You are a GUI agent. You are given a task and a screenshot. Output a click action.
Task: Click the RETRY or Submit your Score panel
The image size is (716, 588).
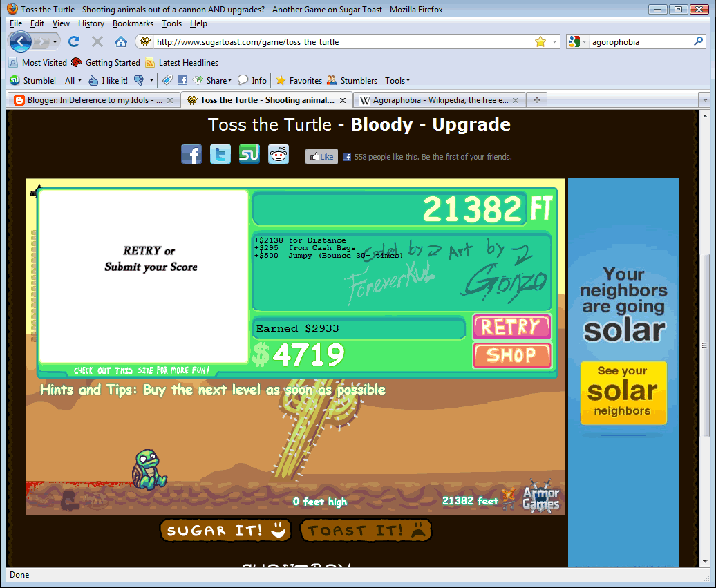[x=143, y=276]
